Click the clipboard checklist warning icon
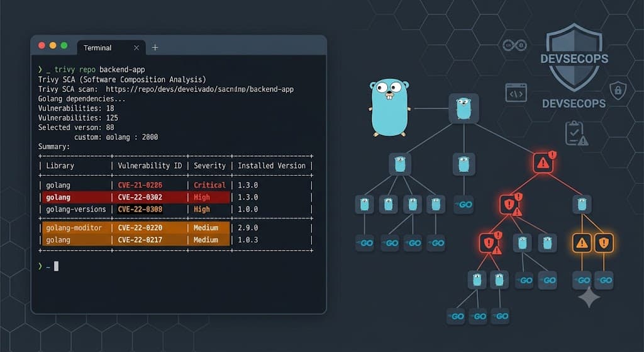644x352 pixels. (x=576, y=133)
